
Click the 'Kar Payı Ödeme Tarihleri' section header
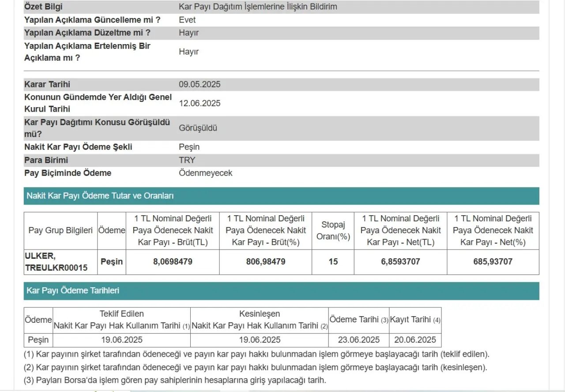[73, 291]
